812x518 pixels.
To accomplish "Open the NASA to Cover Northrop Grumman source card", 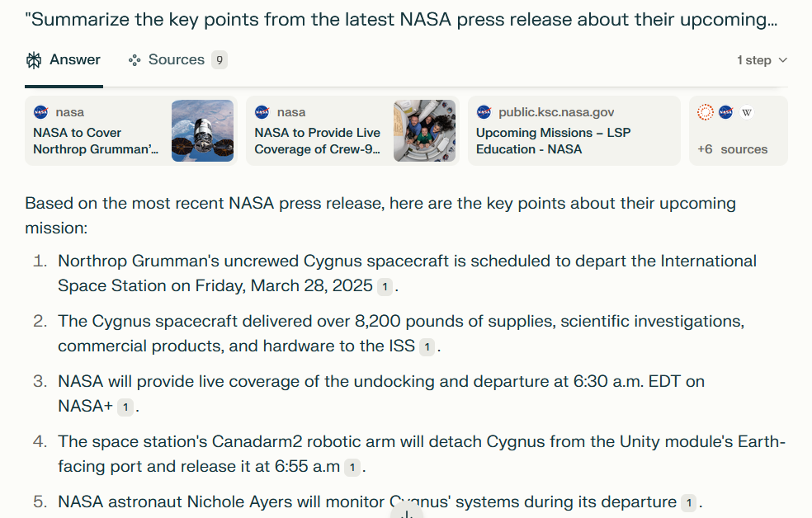I will (x=97, y=140).
